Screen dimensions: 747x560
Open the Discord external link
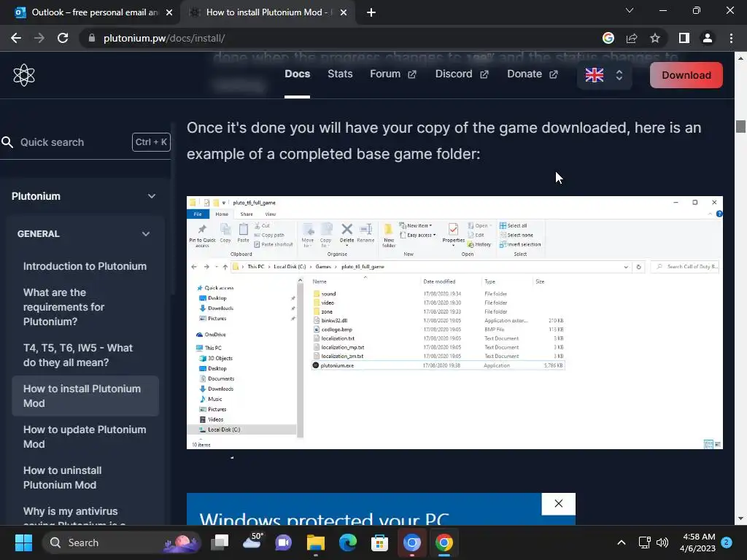pos(462,74)
